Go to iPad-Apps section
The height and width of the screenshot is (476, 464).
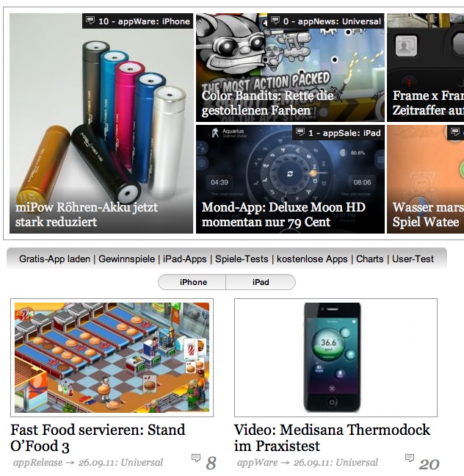(185, 259)
